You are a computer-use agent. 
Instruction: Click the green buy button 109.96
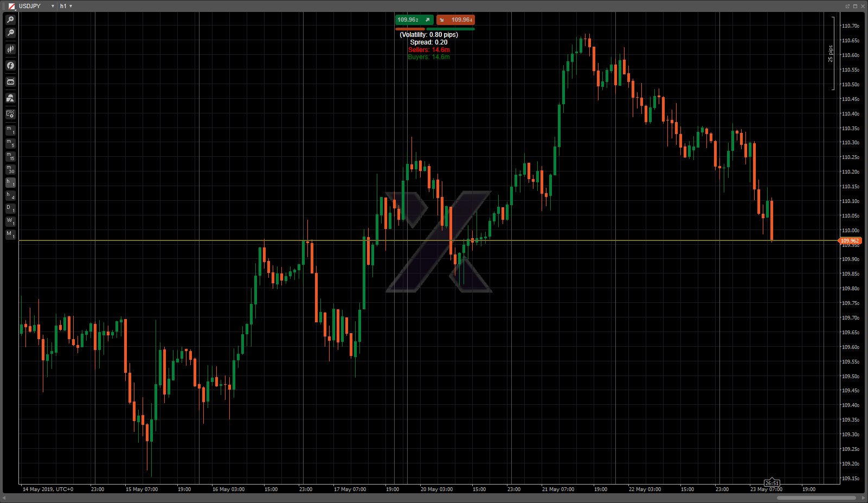pos(414,20)
